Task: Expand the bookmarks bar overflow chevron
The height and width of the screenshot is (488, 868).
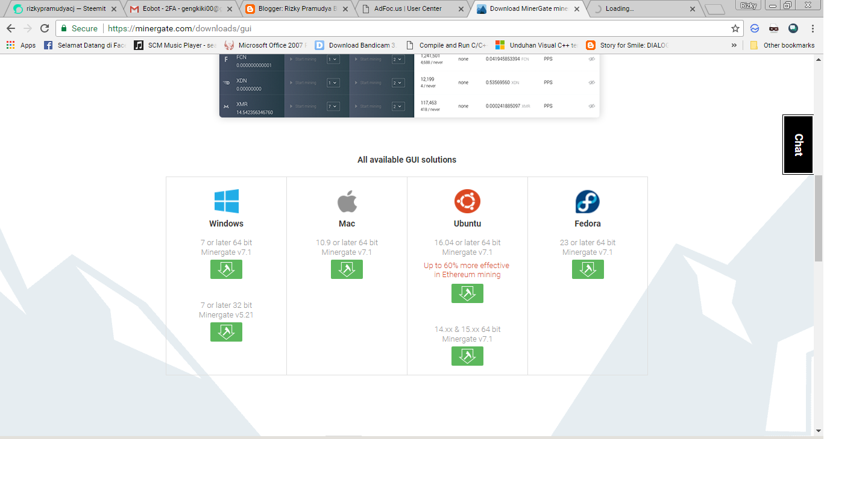Action: point(734,45)
